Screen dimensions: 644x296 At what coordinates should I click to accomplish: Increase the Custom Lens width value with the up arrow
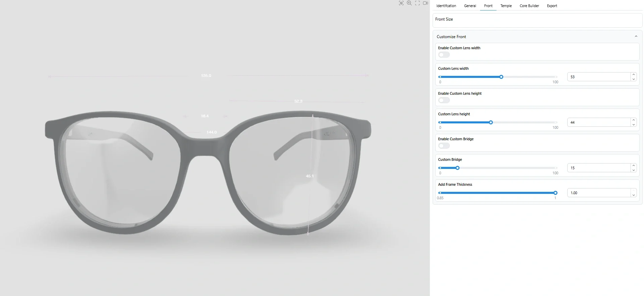(634, 75)
